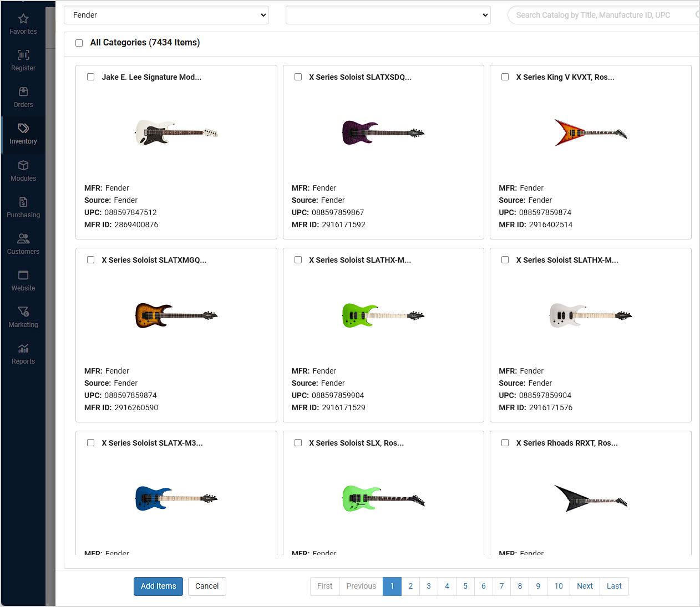Jump to page 2

click(410, 586)
